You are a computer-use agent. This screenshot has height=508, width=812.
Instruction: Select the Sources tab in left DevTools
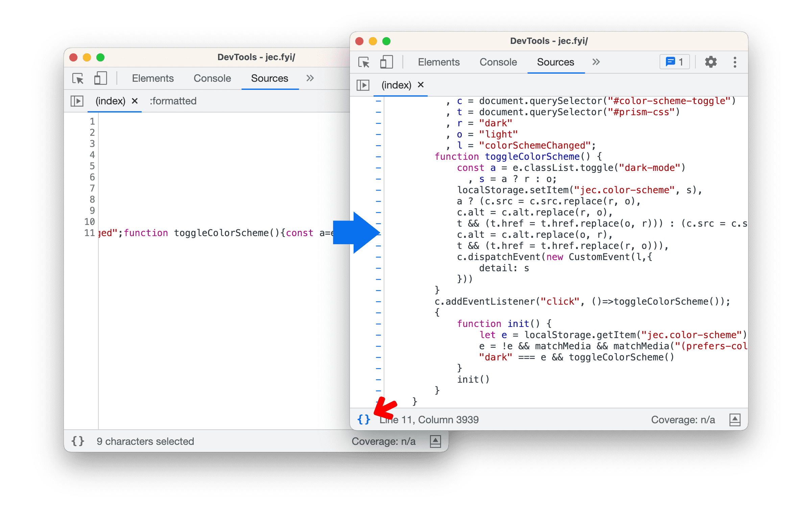pyautogui.click(x=269, y=78)
